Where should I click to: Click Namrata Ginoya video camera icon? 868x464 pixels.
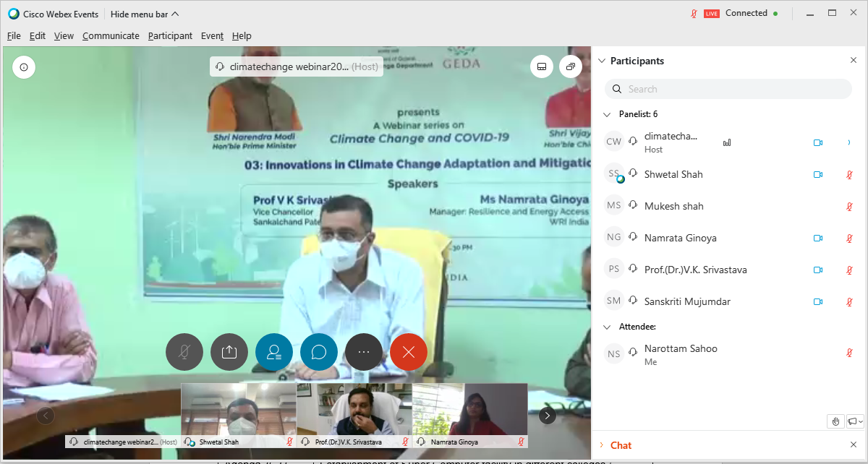tap(818, 238)
